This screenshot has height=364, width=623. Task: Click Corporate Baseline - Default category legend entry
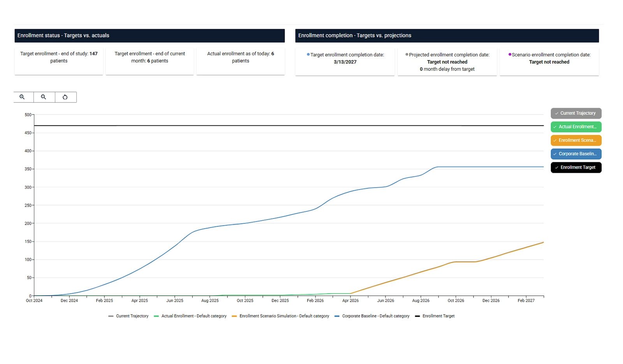375,316
